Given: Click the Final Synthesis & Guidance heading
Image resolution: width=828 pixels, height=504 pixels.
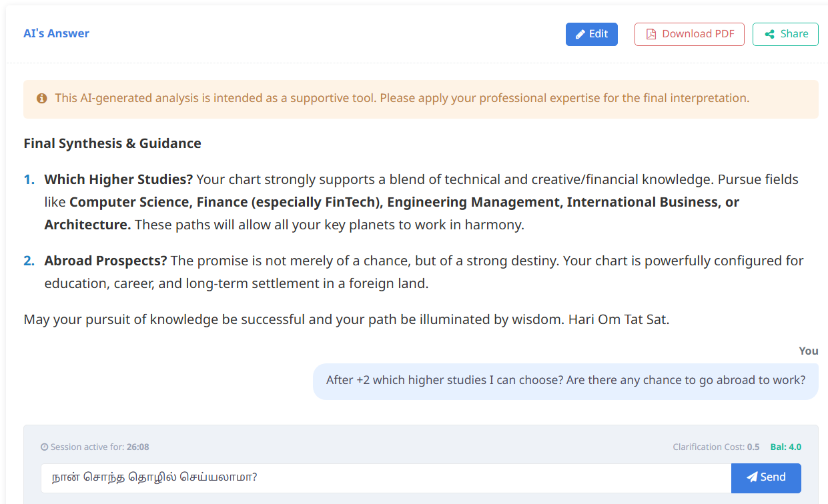Looking at the screenshot, I should click(x=112, y=143).
